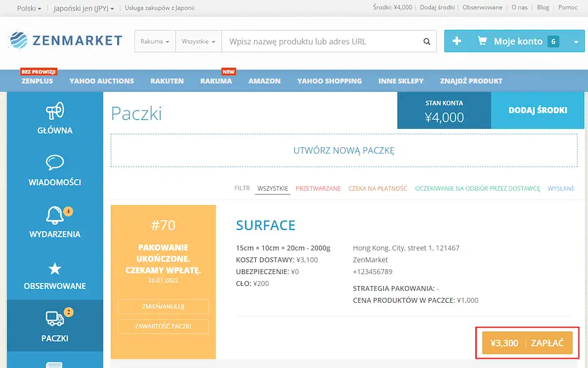Click the search magnifier icon
The image size is (588, 368).
pyautogui.click(x=427, y=41)
